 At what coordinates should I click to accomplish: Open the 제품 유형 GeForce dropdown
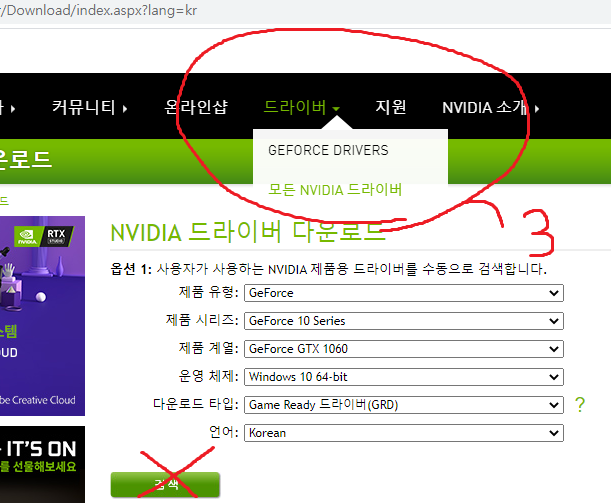404,293
